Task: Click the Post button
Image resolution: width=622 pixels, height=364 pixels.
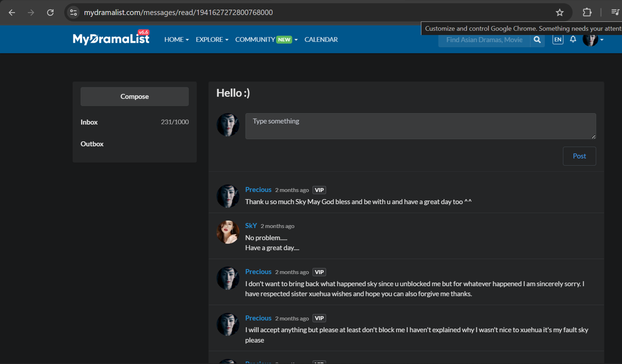Action: pos(579,156)
